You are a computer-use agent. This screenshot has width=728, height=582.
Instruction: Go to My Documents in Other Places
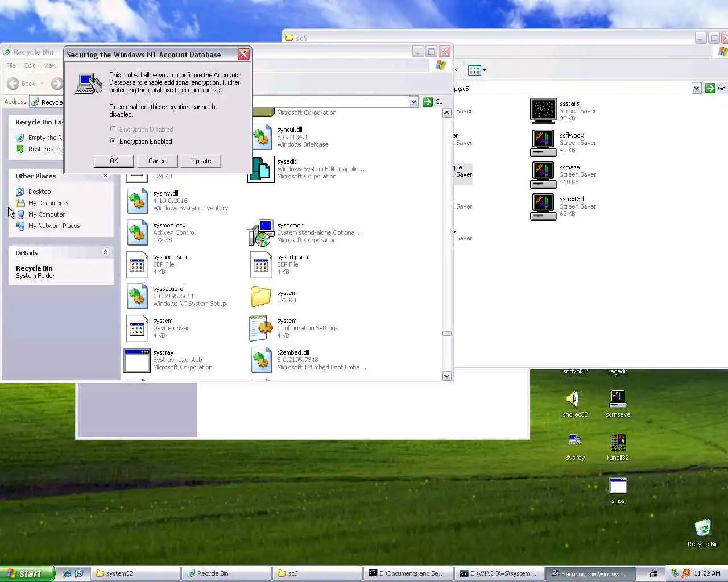pyautogui.click(x=48, y=203)
